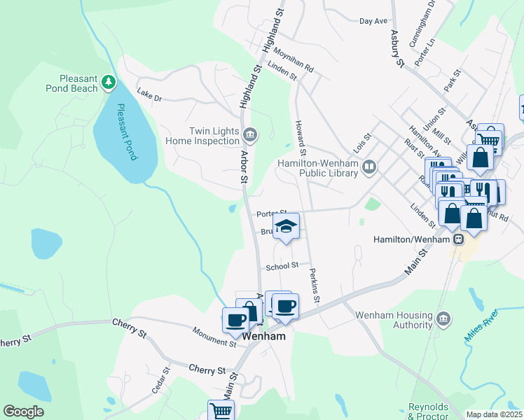Screen dimensions: 524x420
Task: Click the Pleasant Pond water label
Action: [127, 132]
